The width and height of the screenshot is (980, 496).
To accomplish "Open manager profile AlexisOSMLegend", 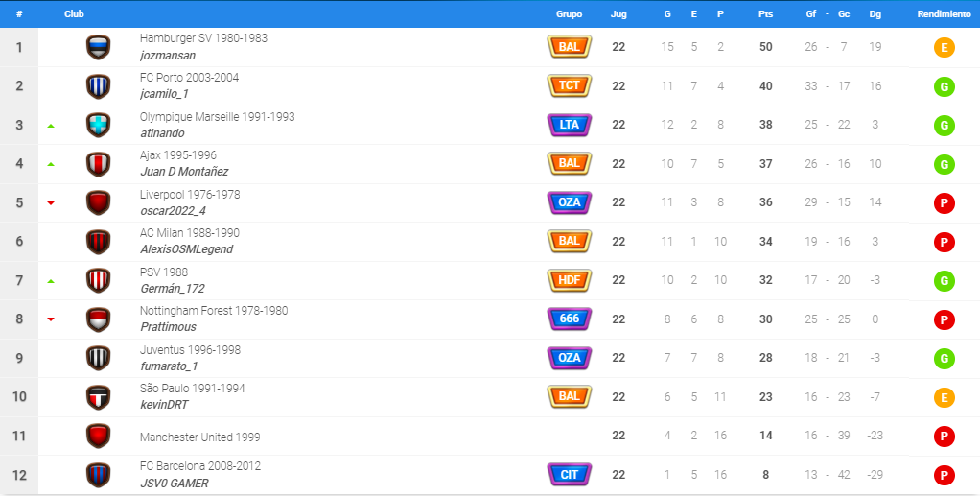I will [186, 248].
